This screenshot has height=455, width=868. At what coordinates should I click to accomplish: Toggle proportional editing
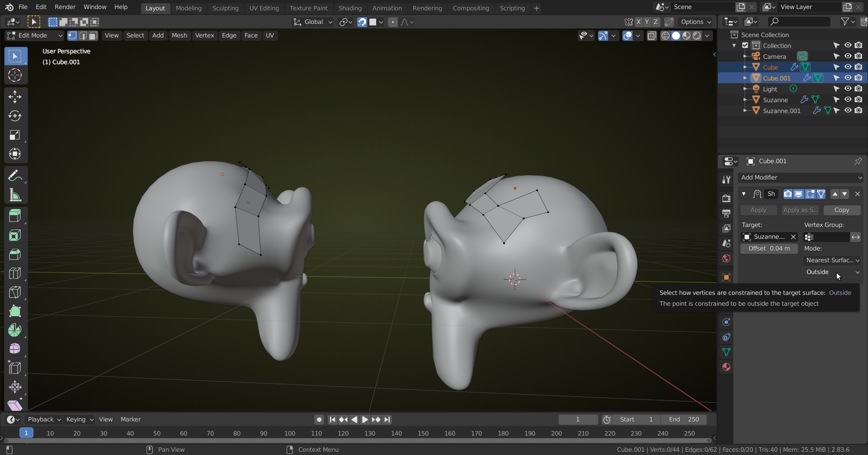click(393, 22)
